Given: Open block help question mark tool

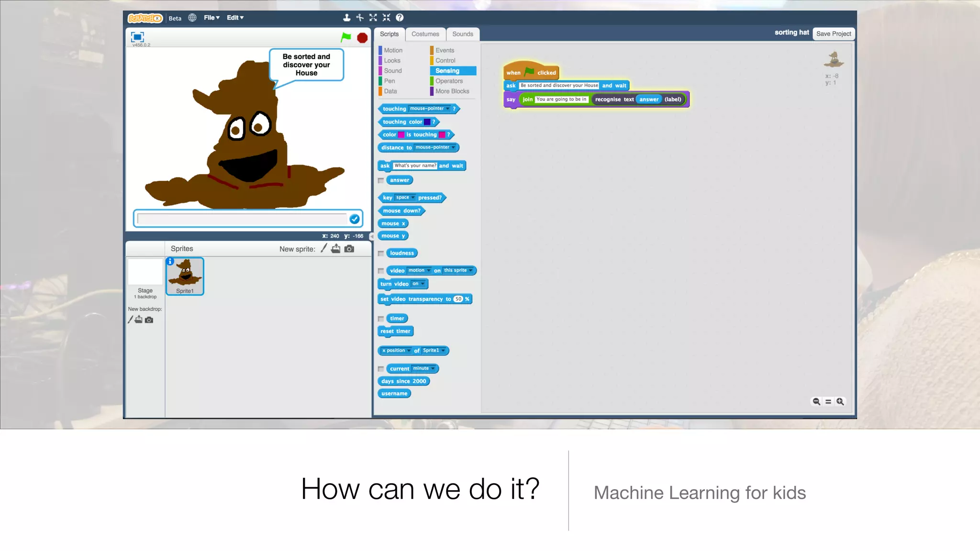Looking at the screenshot, I should coord(400,18).
